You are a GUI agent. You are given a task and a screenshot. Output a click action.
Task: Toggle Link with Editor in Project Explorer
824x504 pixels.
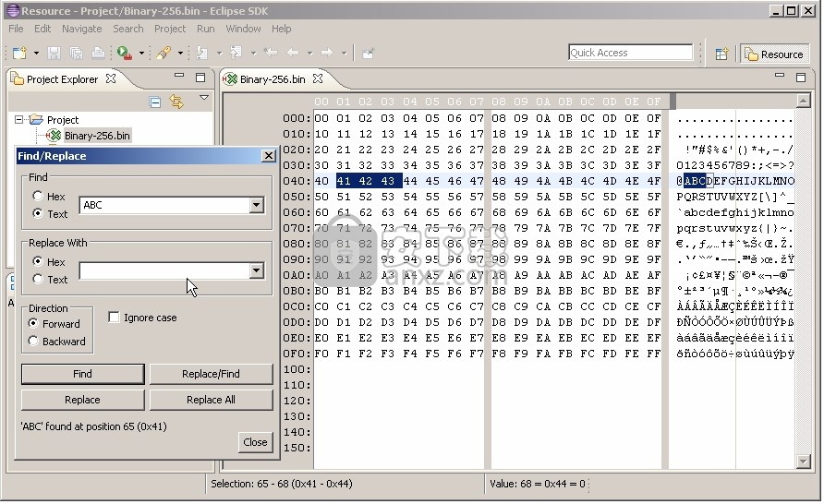[x=176, y=102]
